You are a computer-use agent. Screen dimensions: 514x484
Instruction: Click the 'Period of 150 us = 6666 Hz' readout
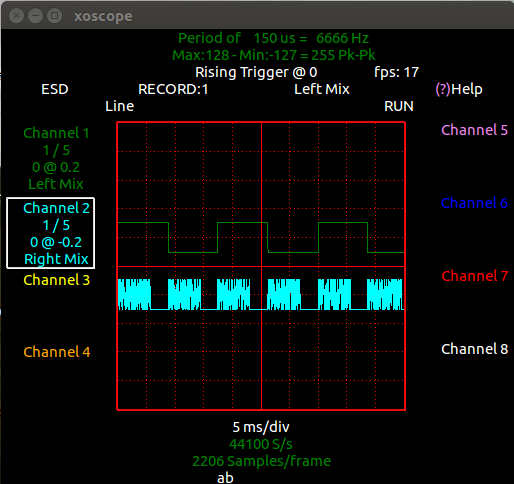coord(273,38)
